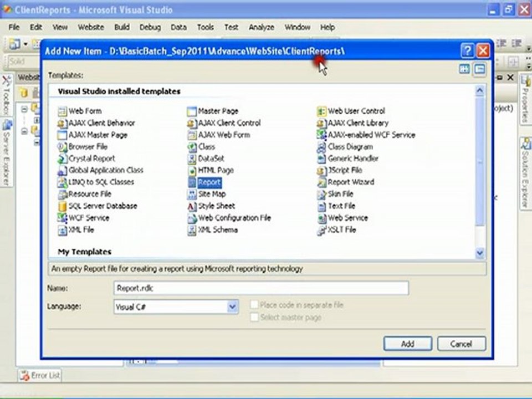Switch templates view to small icons
Image resolution: width=532 pixels, height=399 pixels.
480,69
